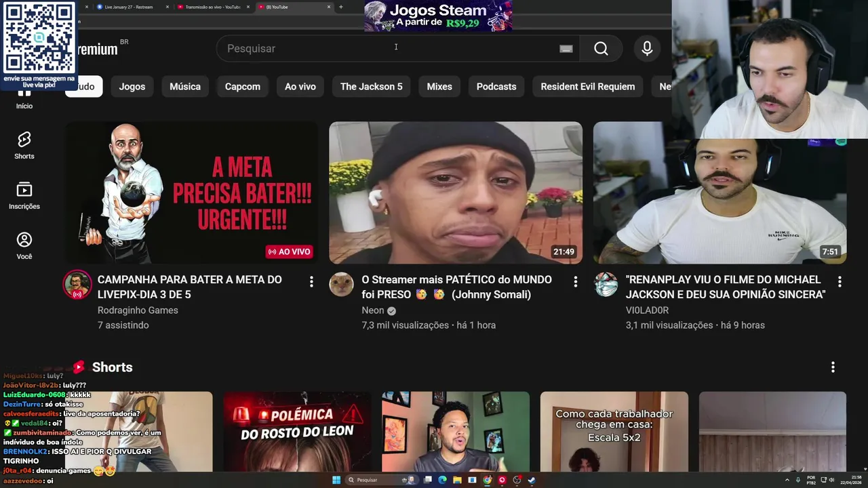Open the Johnny Somali crying-face video thumbnail
Viewport: 868px width, 488px height.
[x=456, y=192]
